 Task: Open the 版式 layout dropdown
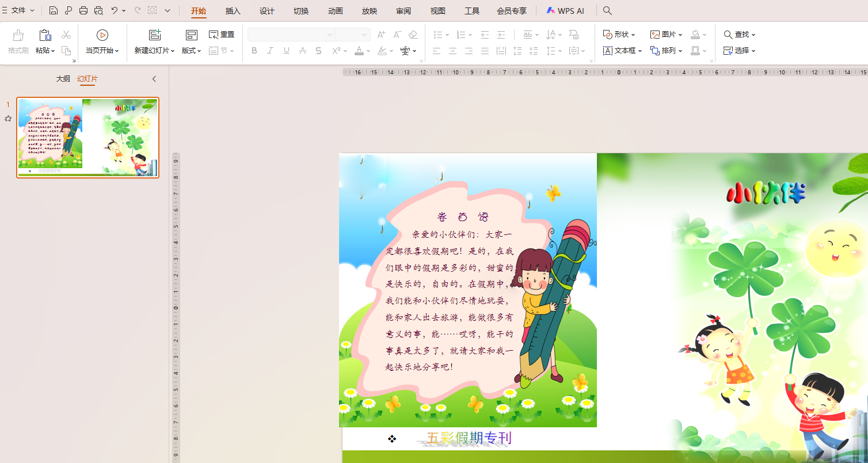(x=190, y=51)
